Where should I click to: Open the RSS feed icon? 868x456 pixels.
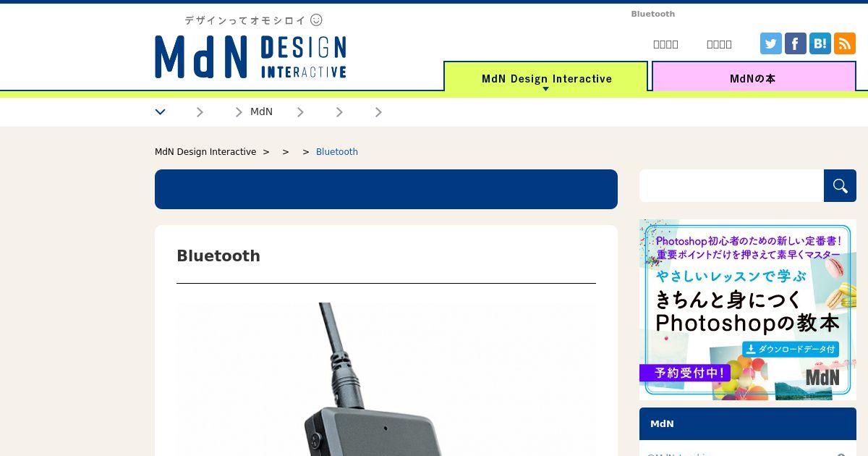click(845, 43)
